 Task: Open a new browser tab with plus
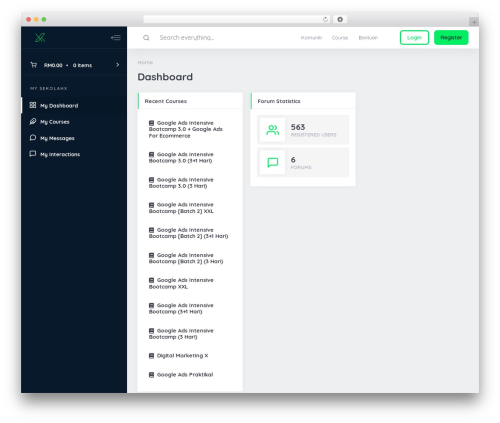click(x=474, y=22)
